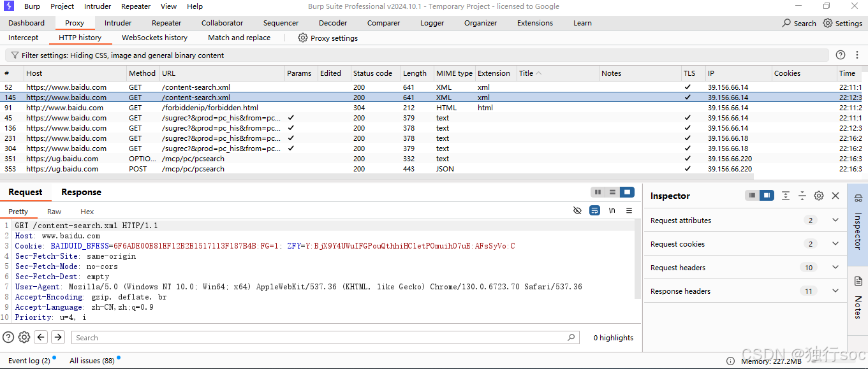Toggle line wrap icon in message editor
This screenshot has width=868, height=369.
pyautogui.click(x=594, y=210)
